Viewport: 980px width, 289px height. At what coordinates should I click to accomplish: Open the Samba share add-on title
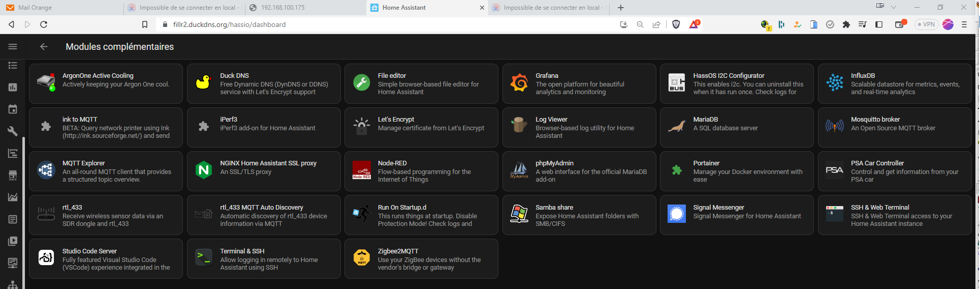click(554, 208)
